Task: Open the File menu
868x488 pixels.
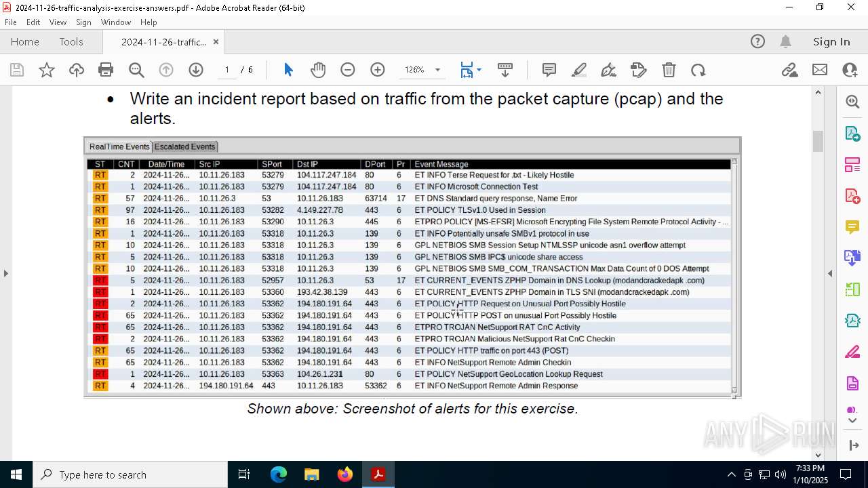Action: click(x=11, y=22)
